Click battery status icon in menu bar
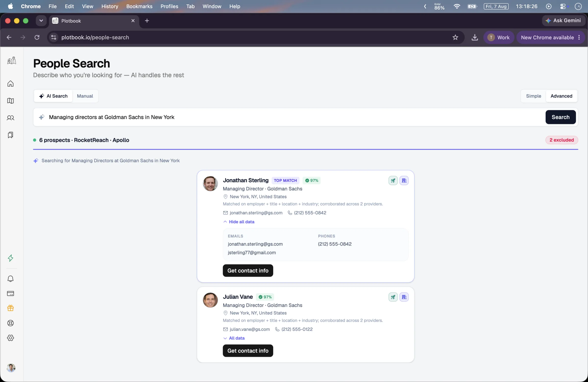The height and width of the screenshot is (382, 588). coord(472,6)
